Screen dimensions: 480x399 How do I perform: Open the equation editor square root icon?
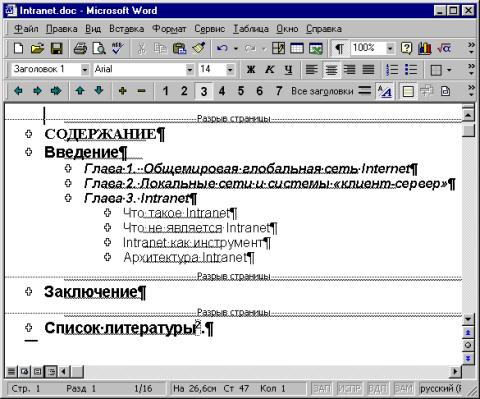point(444,49)
